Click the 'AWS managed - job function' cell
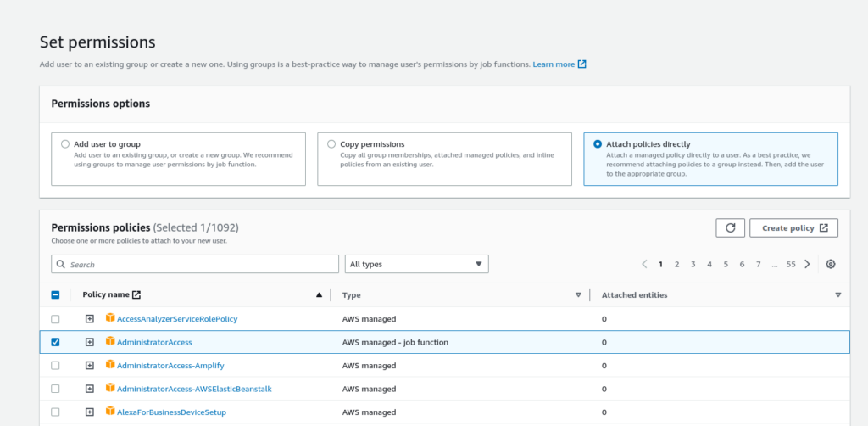 395,342
